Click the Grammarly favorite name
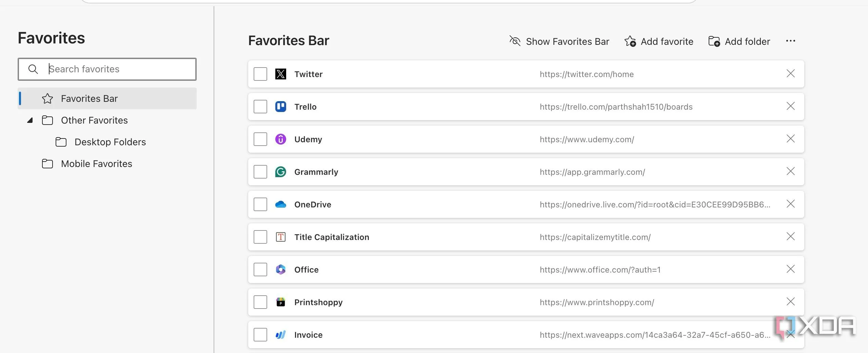868x353 pixels. (316, 172)
